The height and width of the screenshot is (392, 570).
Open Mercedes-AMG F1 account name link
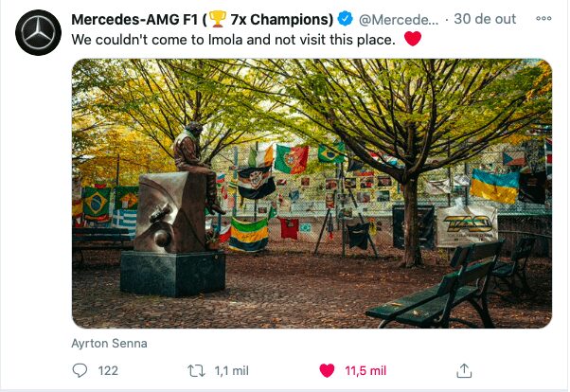202,19
